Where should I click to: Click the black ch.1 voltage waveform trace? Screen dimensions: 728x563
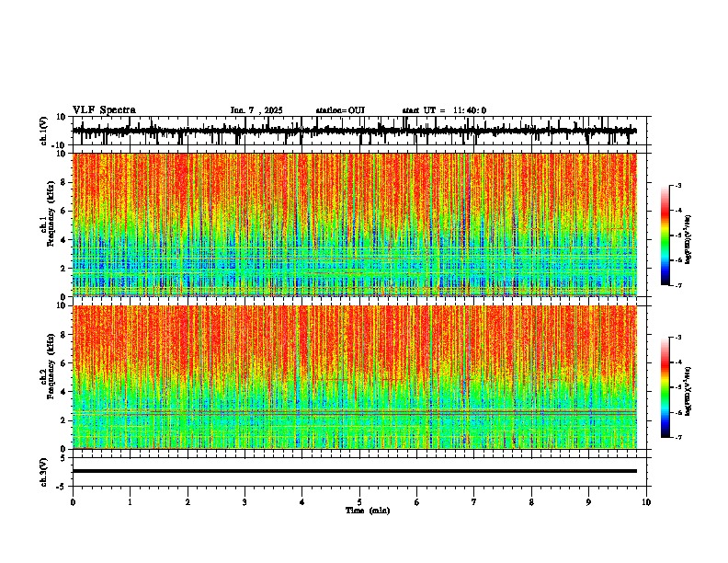tap(354, 131)
